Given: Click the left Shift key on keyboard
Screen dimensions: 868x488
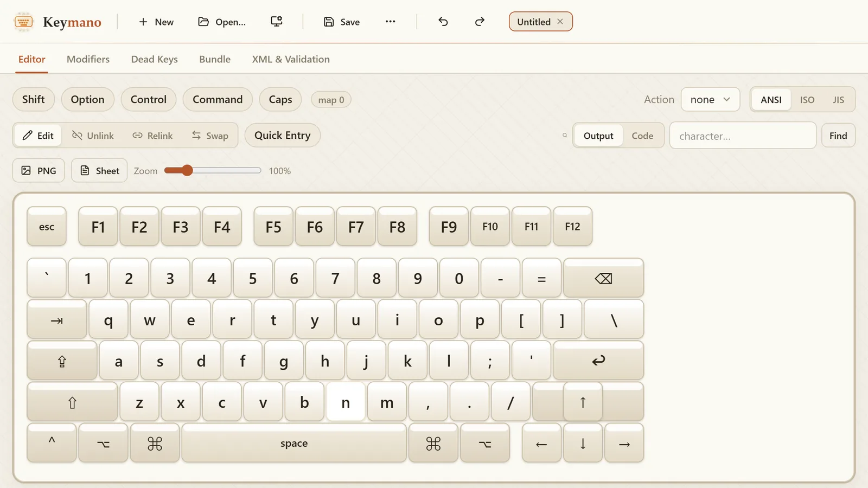Looking at the screenshot, I should [x=72, y=402].
